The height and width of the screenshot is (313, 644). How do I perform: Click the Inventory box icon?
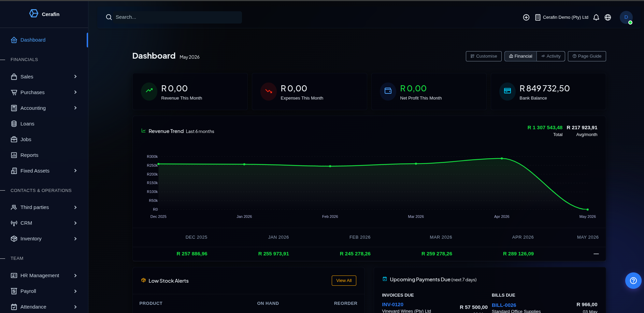pyautogui.click(x=14, y=239)
